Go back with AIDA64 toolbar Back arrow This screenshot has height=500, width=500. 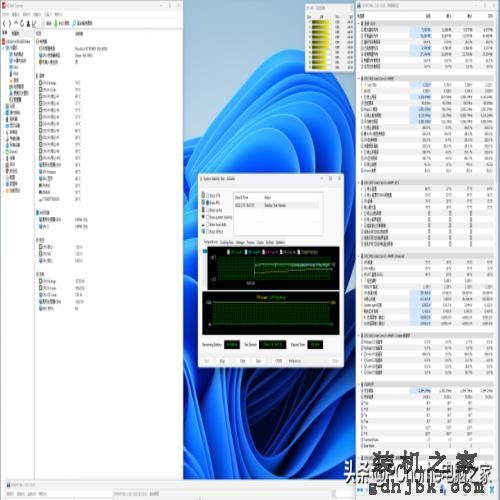tap(4, 23)
